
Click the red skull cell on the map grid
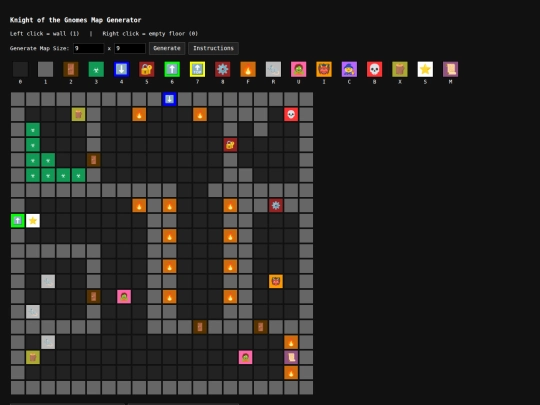(291, 114)
